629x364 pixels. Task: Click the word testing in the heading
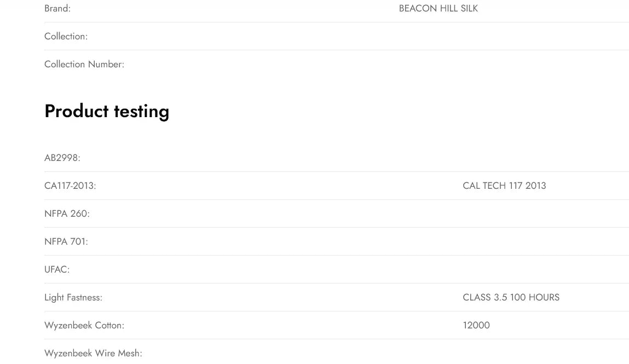click(141, 111)
